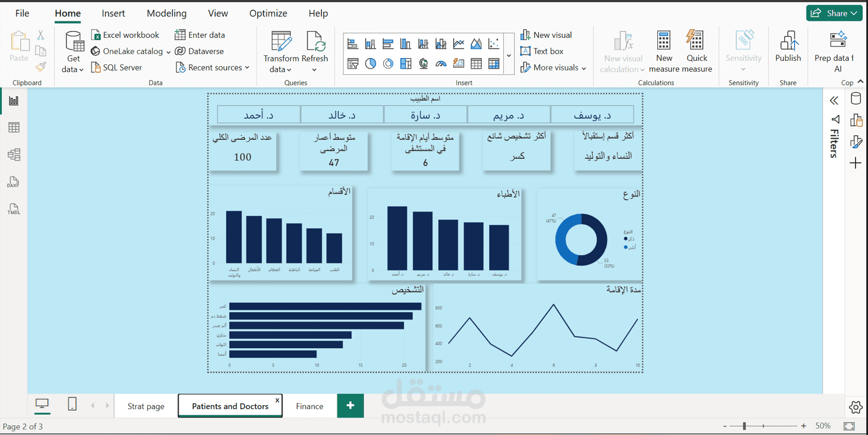Viewport: 868px width, 435px height.
Task: Insert a scatter chart visual
Action: point(494,43)
